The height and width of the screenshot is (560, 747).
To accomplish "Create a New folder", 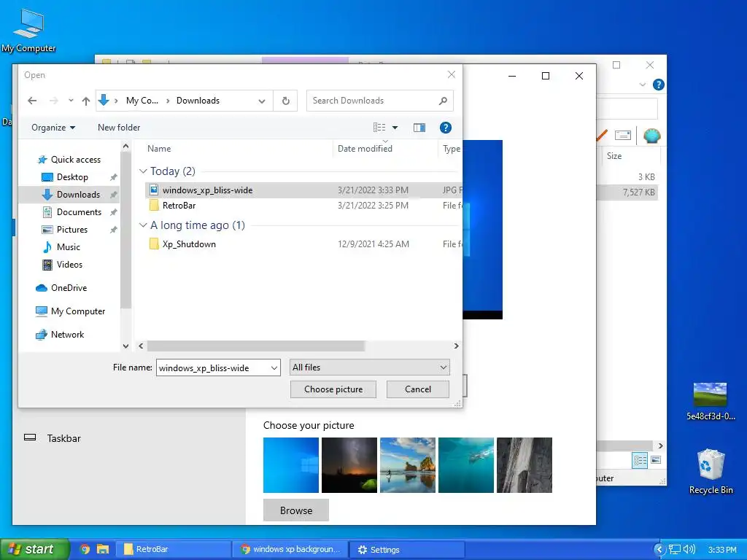I will tap(119, 128).
